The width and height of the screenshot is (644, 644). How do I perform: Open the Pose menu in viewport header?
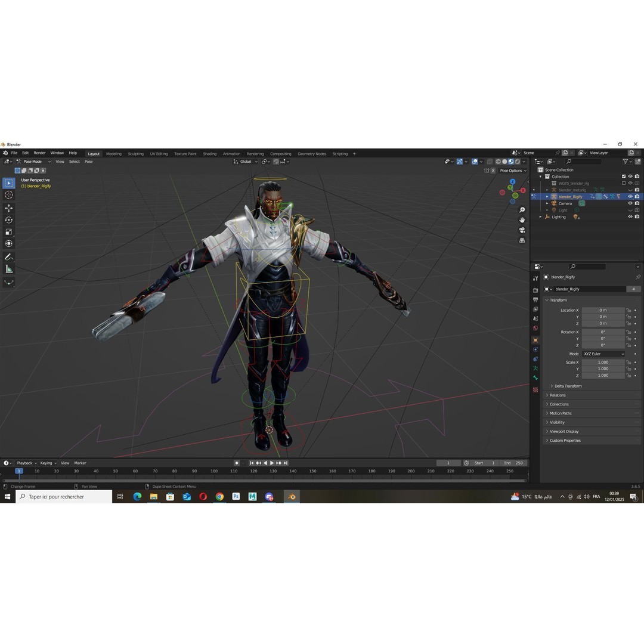click(89, 162)
